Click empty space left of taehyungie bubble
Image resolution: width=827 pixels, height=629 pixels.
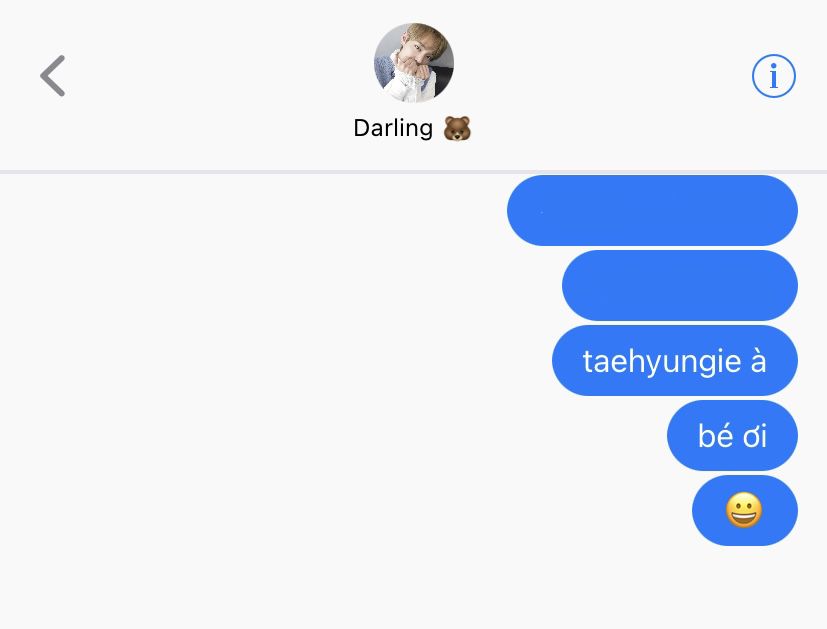(274, 361)
